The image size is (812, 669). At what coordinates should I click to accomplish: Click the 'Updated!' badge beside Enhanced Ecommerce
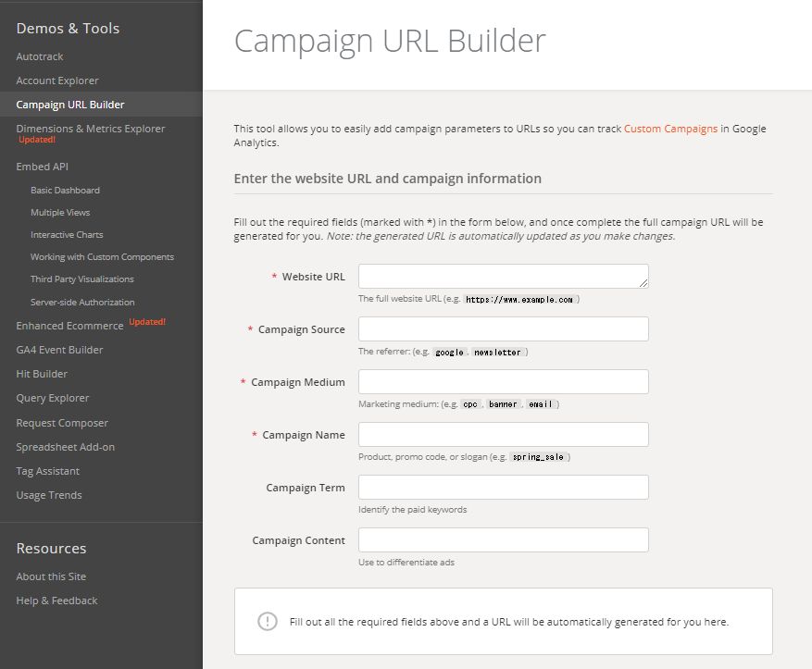(x=147, y=322)
